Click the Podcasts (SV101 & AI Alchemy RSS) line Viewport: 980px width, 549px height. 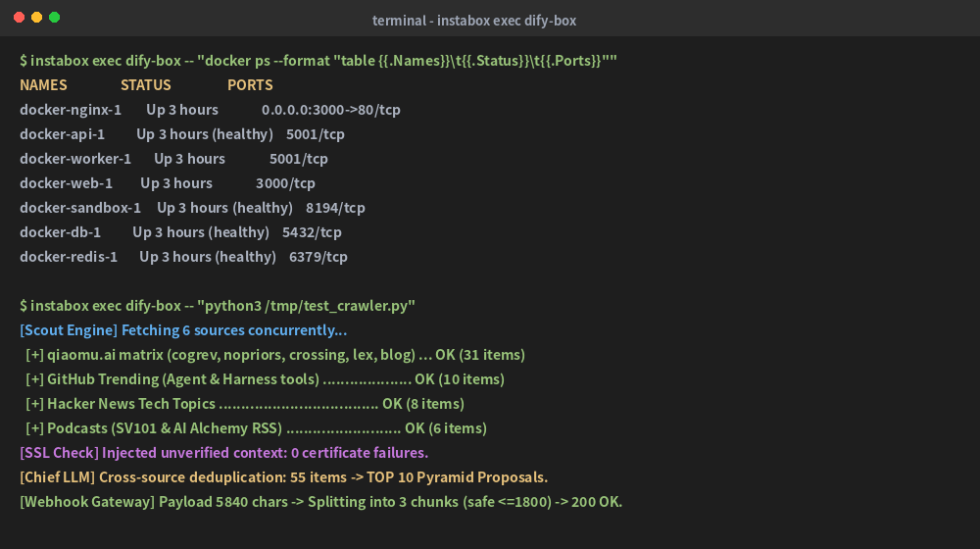coord(256,428)
